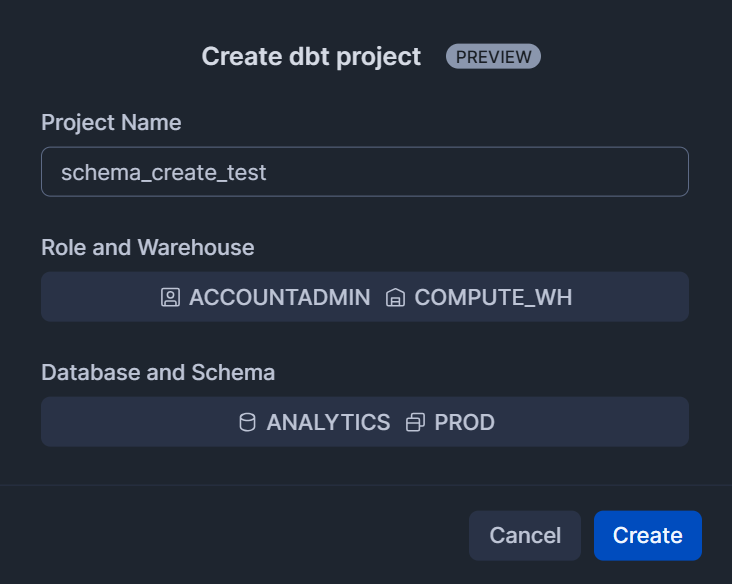Image resolution: width=732 pixels, height=584 pixels.
Task: Click the schema icon beside PROD
Action: (415, 422)
